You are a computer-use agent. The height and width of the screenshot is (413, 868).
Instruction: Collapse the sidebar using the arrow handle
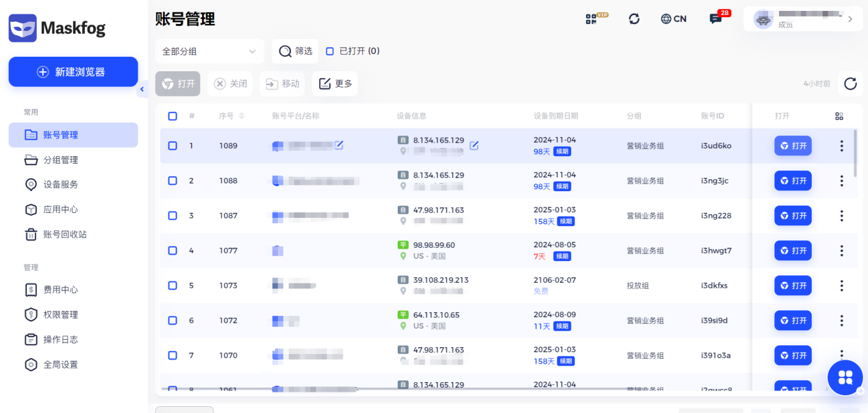(x=142, y=89)
